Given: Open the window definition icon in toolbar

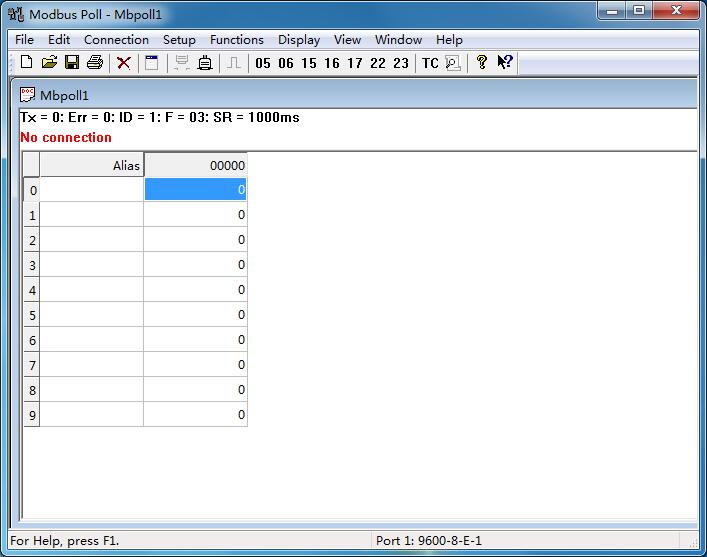Looking at the screenshot, I should [x=152, y=63].
